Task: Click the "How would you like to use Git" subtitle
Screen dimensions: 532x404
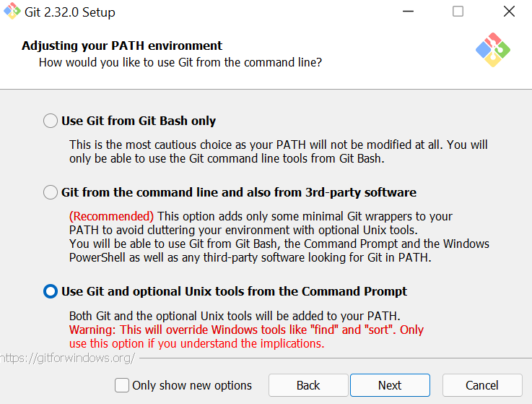Action: [180, 63]
